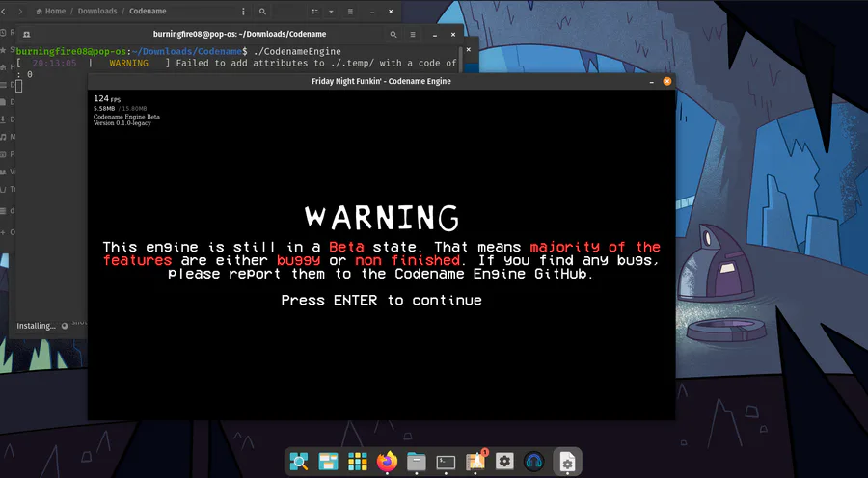Navigate to Downloads breadcrumb in Files
The height and width of the screenshot is (478, 868).
pos(97,11)
